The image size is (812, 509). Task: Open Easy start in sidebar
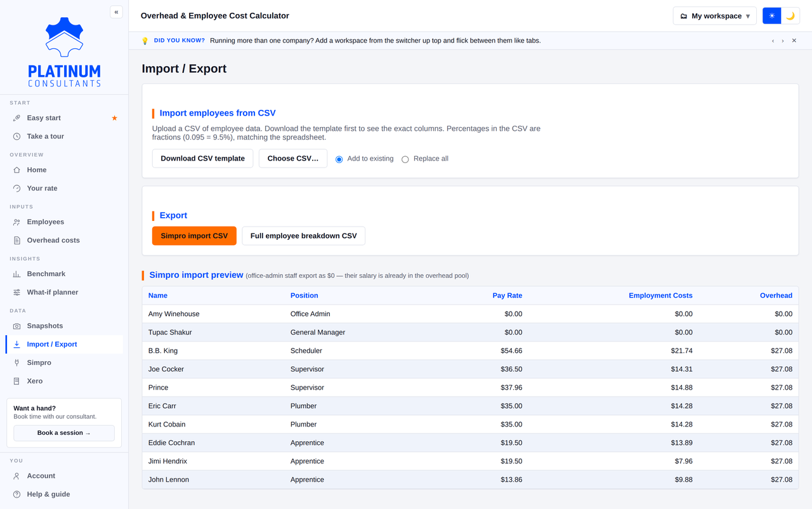64,118
